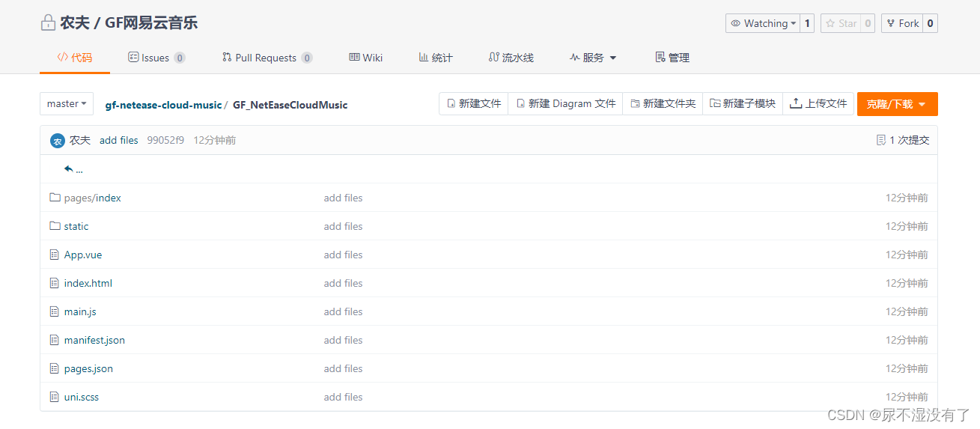Open the pages/index folder
Image resolution: width=980 pixels, height=429 pixels.
pos(93,198)
